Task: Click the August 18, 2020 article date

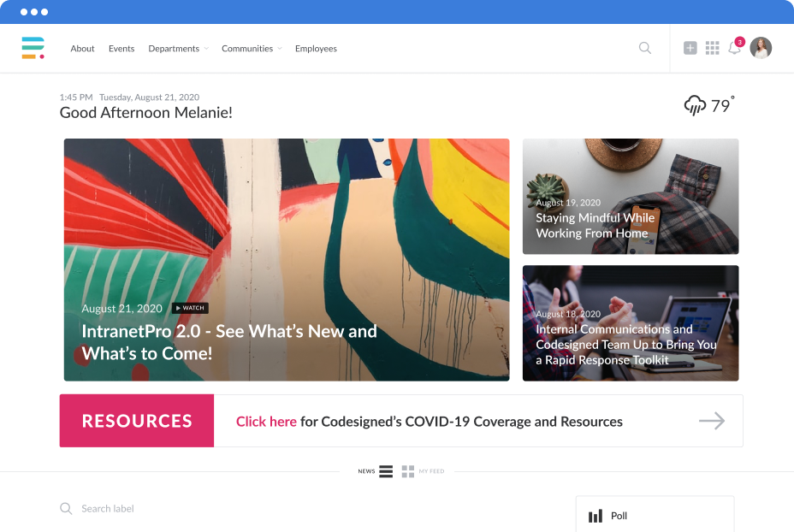Action: pos(568,314)
